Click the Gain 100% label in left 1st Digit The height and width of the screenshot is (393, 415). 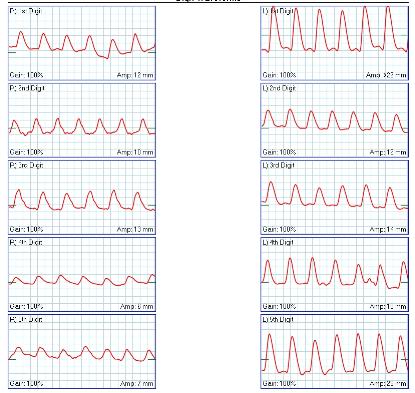click(x=279, y=75)
